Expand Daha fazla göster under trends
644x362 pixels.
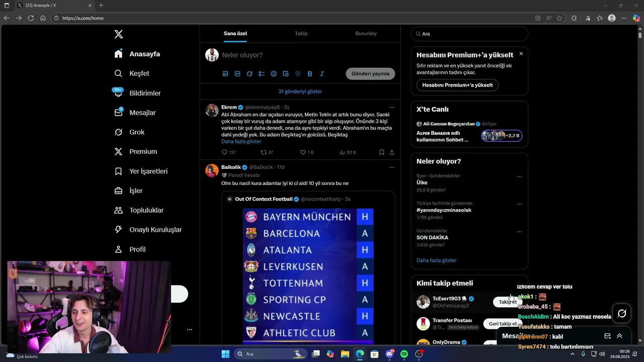[x=436, y=260]
